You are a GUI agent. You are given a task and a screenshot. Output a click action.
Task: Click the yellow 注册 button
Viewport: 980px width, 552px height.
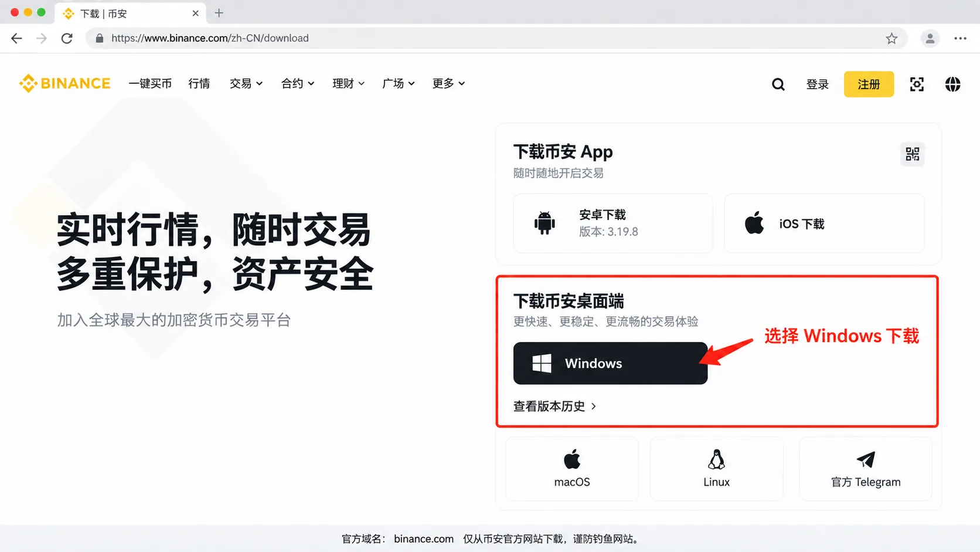point(869,84)
